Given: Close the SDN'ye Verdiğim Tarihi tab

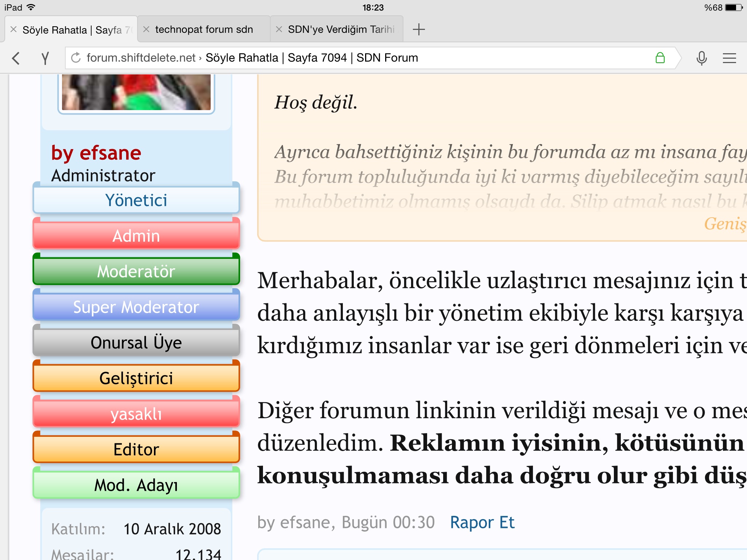Looking at the screenshot, I should coord(279,29).
